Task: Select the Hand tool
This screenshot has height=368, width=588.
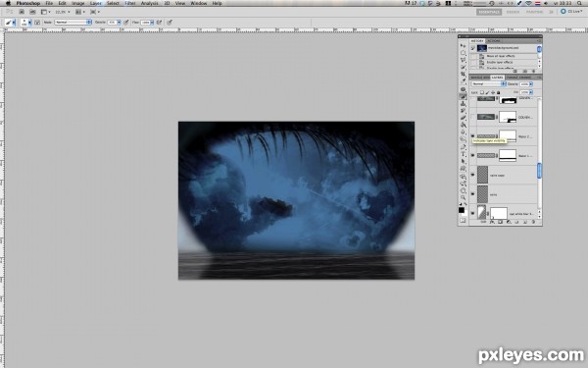Action: [463, 190]
